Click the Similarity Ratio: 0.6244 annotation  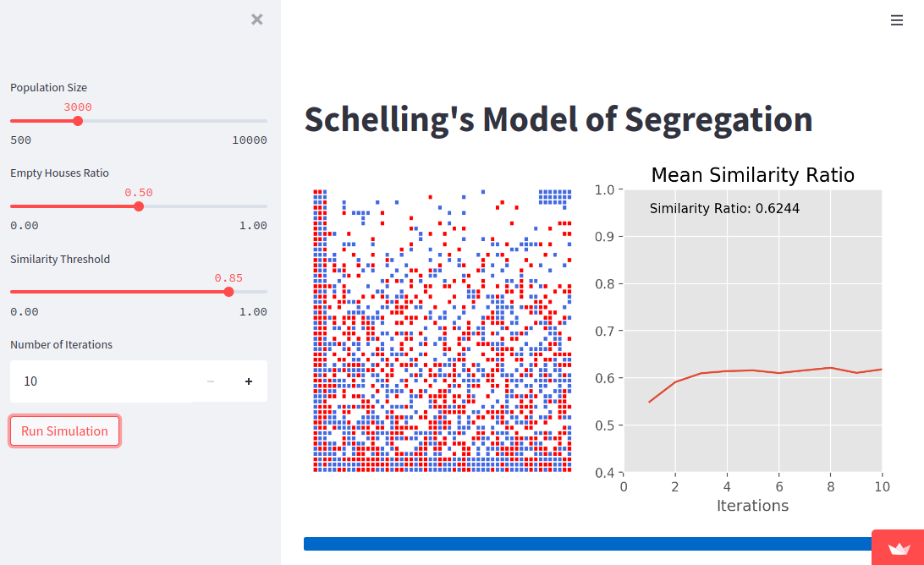[x=723, y=208]
